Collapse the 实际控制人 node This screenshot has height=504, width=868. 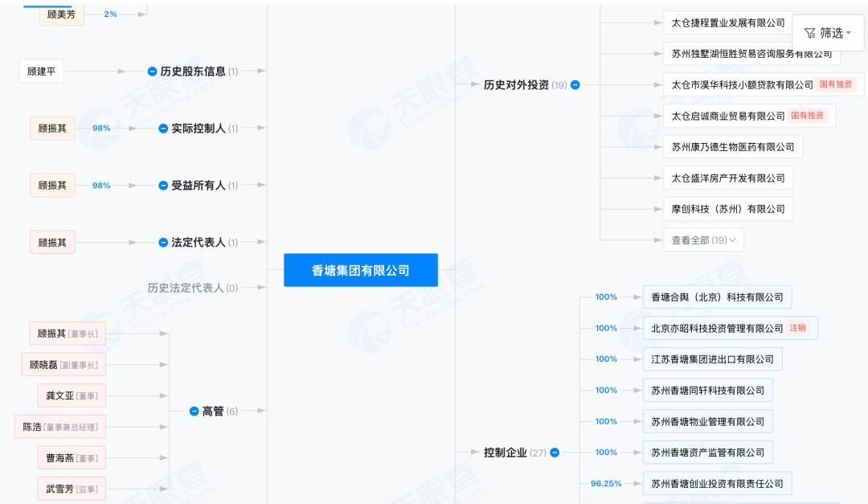pos(163,129)
